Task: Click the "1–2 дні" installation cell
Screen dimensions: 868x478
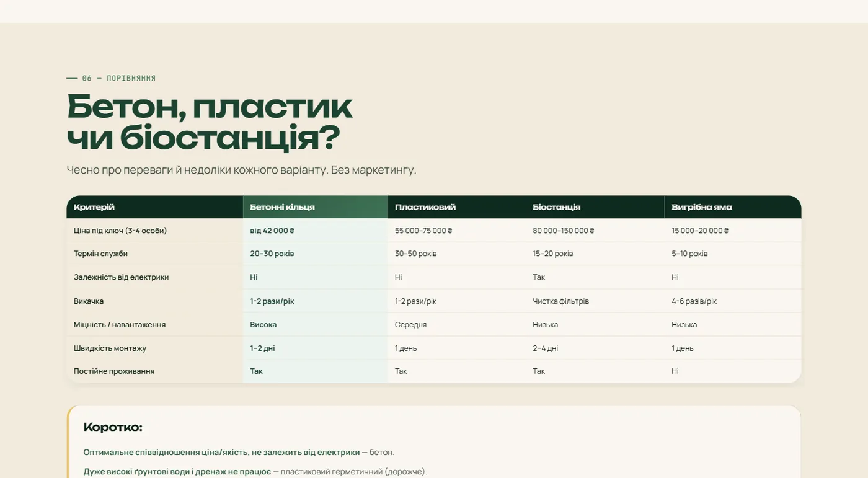Action: pyautogui.click(x=263, y=348)
